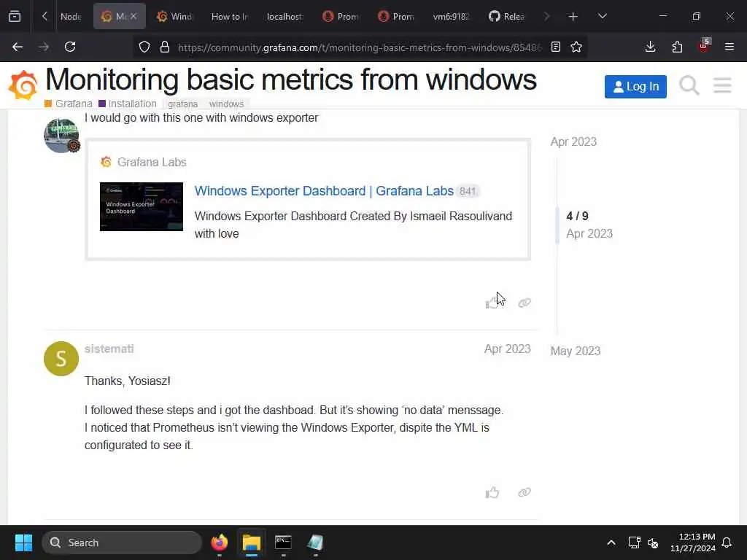
Task: Open the forum search magnifier
Action: click(689, 86)
